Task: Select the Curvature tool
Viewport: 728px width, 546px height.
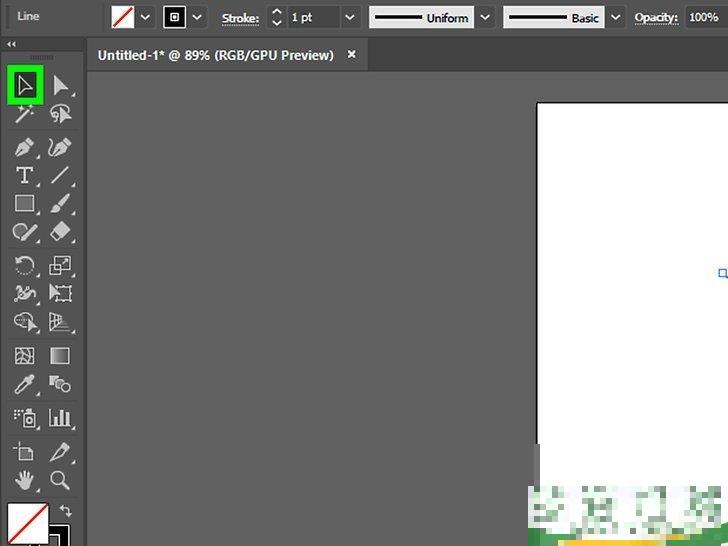Action: (x=60, y=148)
